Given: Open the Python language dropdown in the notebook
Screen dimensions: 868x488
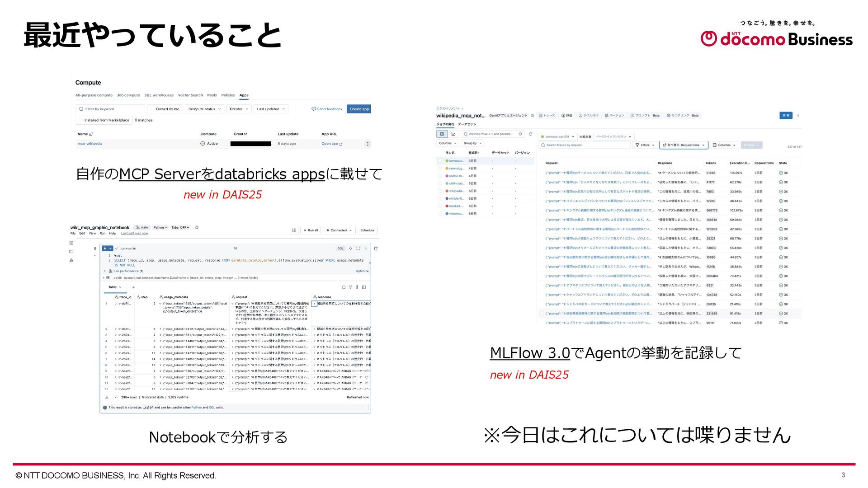Looking at the screenshot, I should (x=160, y=228).
